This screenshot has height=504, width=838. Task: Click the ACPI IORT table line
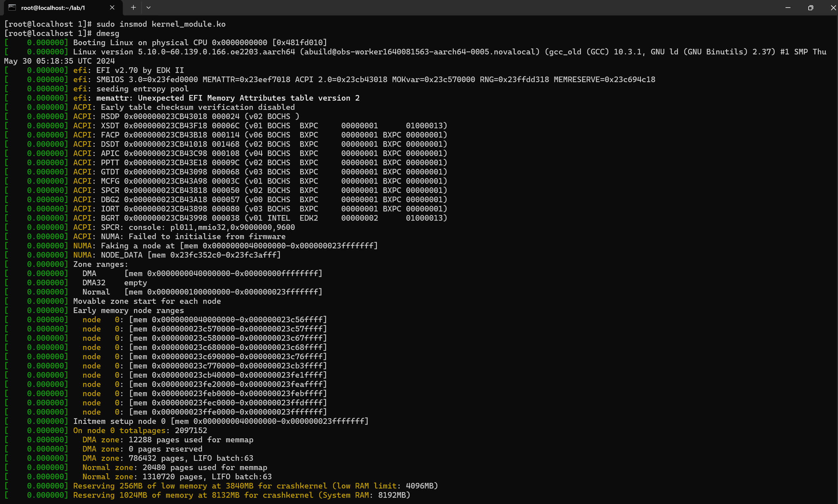pos(260,208)
